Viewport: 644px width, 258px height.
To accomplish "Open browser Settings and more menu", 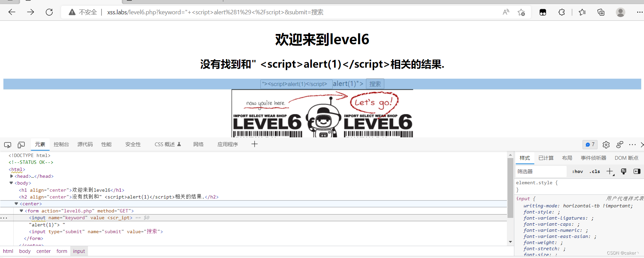I will click(640, 12).
